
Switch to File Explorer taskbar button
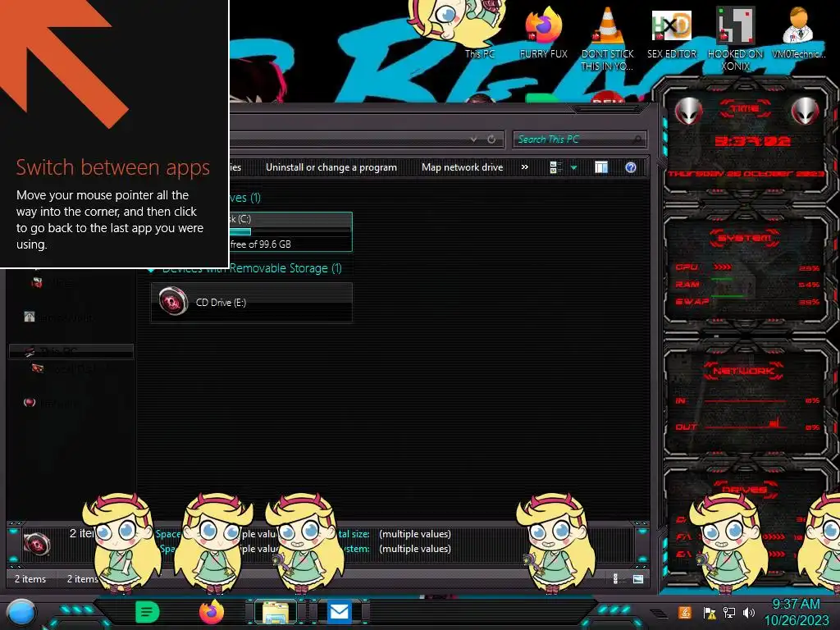(x=276, y=612)
